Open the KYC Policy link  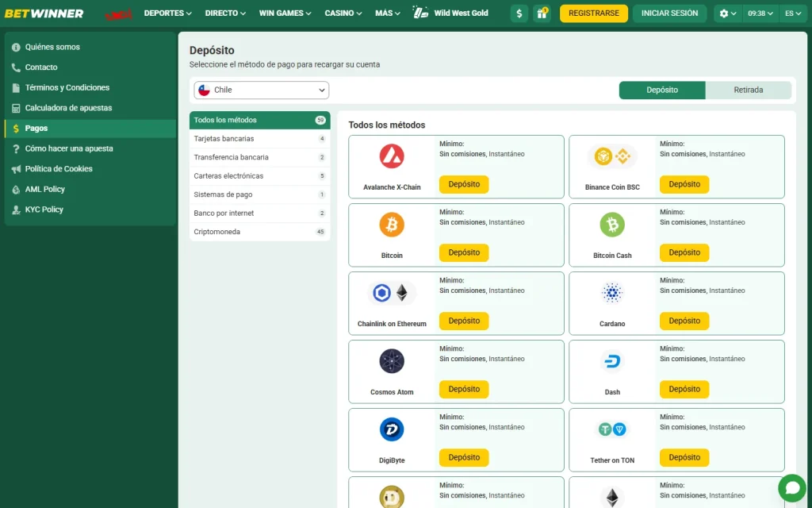point(90,210)
